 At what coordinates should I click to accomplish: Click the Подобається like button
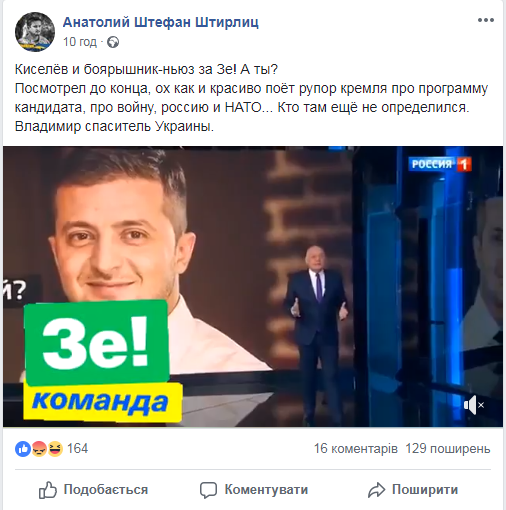pos(93,490)
